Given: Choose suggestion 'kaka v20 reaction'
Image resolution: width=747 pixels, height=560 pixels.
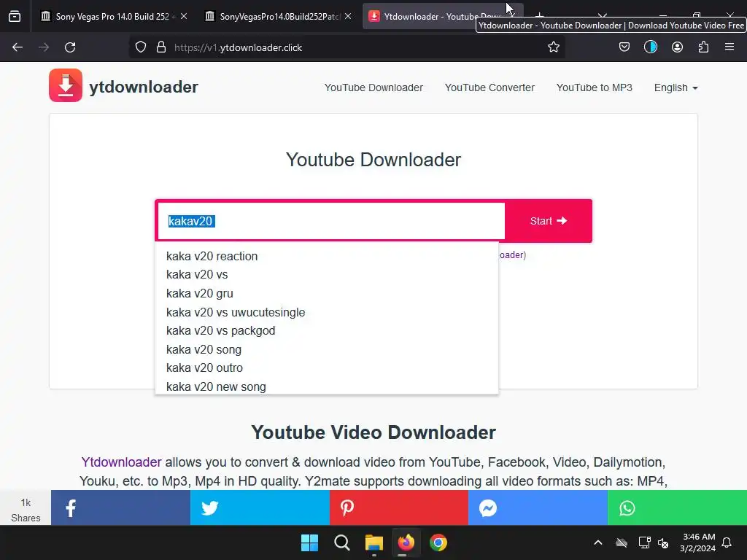Looking at the screenshot, I should pyautogui.click(x=327, y=256).
